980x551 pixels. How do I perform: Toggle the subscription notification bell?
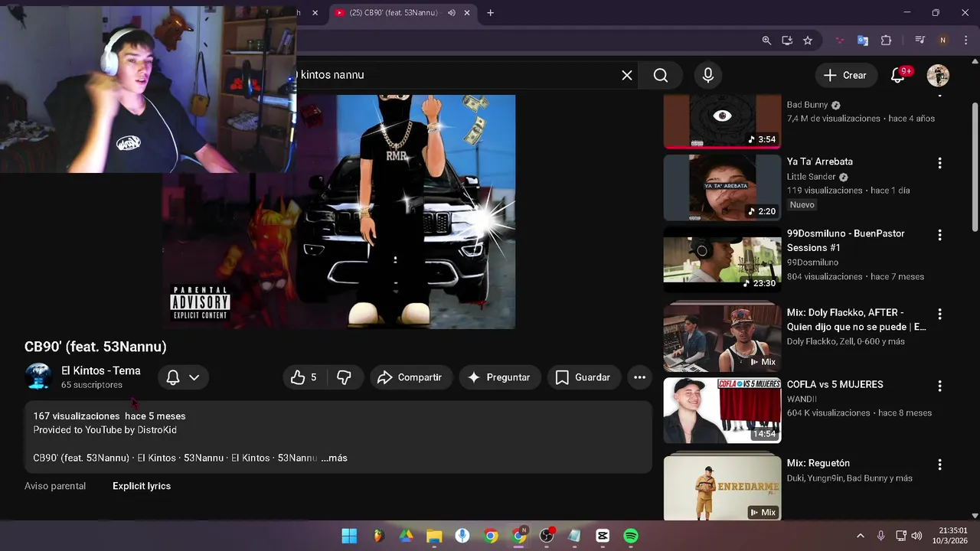pyautogui.click(x=173, y=377)
